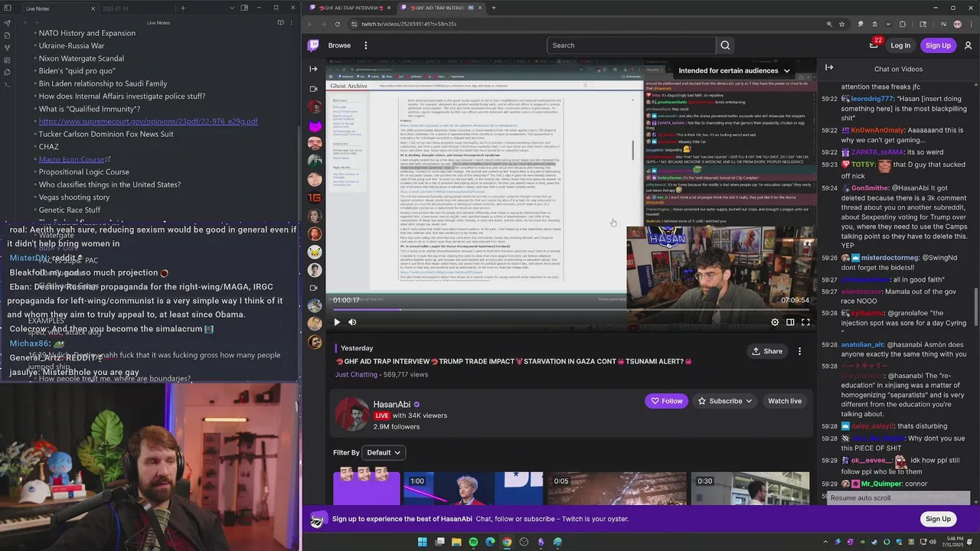The height and width of the screenshot is (551, 980).
Task: Focus the Twitch search field
Action: (632, 45)
